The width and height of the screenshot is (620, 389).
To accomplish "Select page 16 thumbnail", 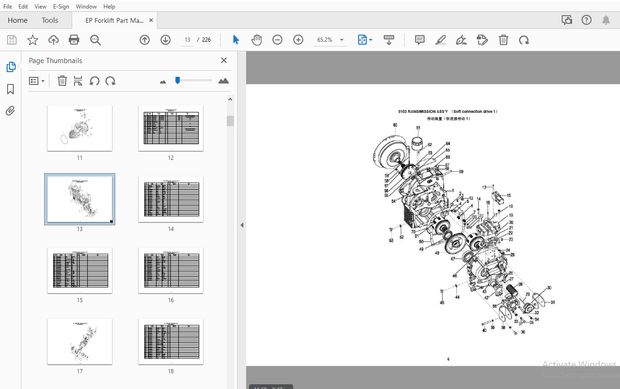I will (171, 270).
